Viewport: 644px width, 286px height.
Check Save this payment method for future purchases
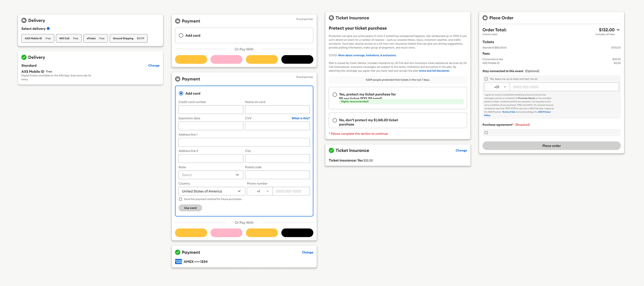[x=180, y=199]
